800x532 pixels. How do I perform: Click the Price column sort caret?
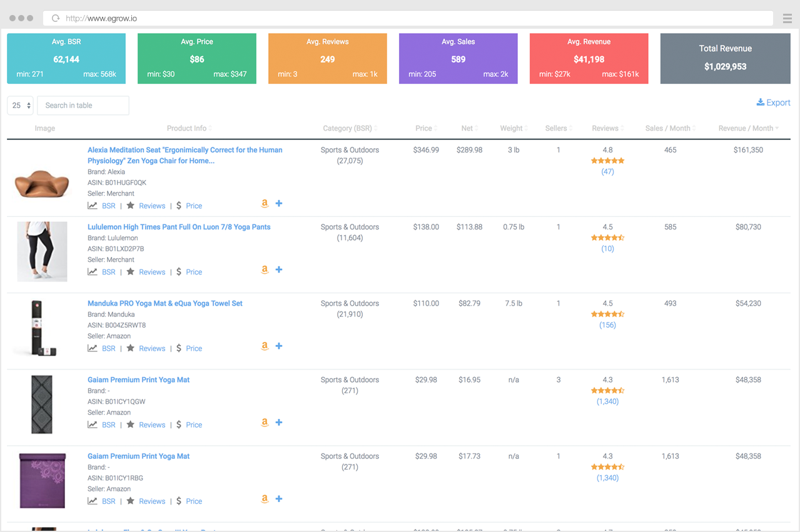pos(436,128)
